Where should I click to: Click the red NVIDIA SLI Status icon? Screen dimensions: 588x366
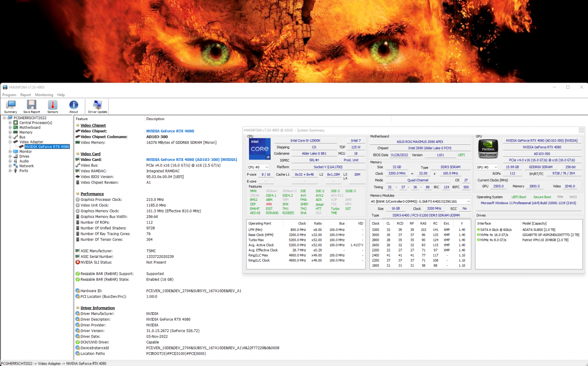(x=78, y=262)
